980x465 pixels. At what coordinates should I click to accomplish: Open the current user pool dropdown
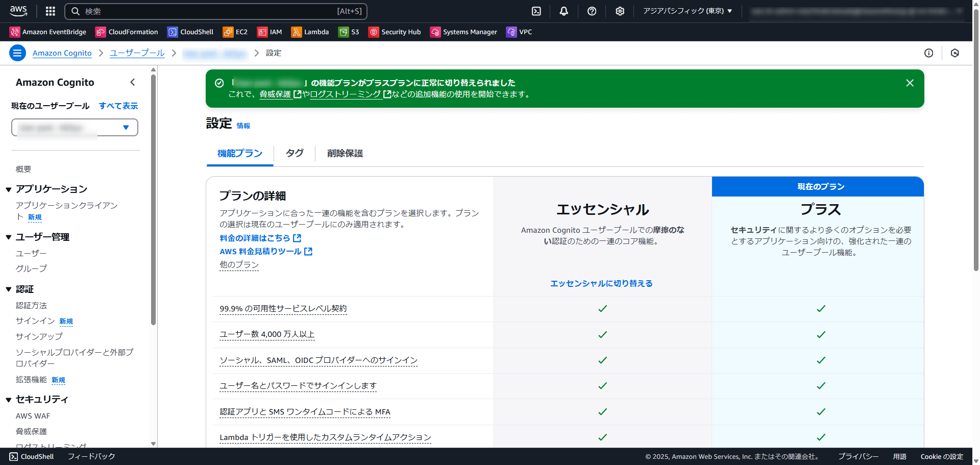(x=75, y=128)
